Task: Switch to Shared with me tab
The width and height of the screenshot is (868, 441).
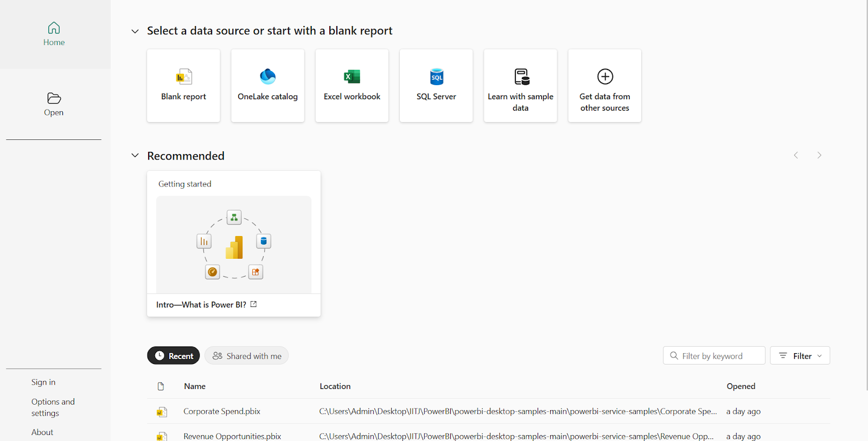Action: pyautogui.click(x=246, y=356)
